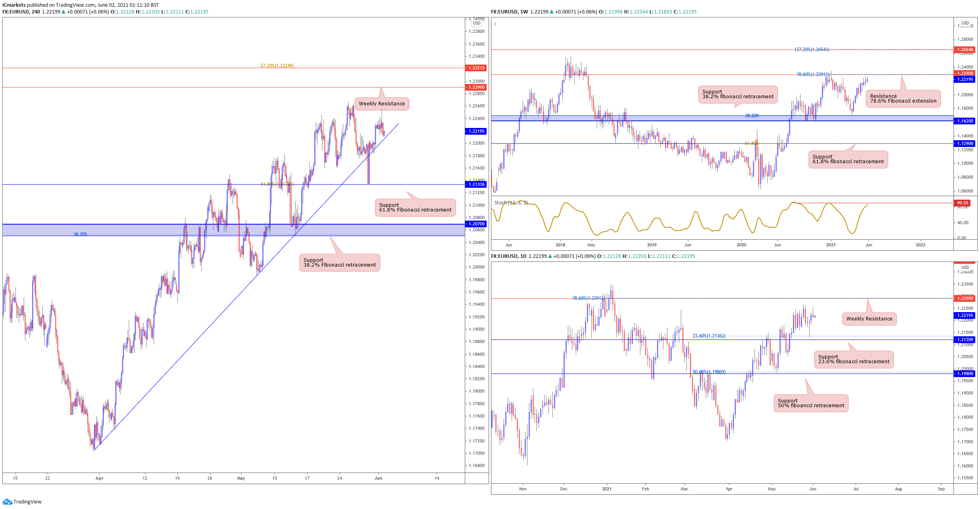Click the 127.20%(1.26543) Fibonacci label
Image resolution: width=980 pixels, height=509 pixels.
(812, 50)
